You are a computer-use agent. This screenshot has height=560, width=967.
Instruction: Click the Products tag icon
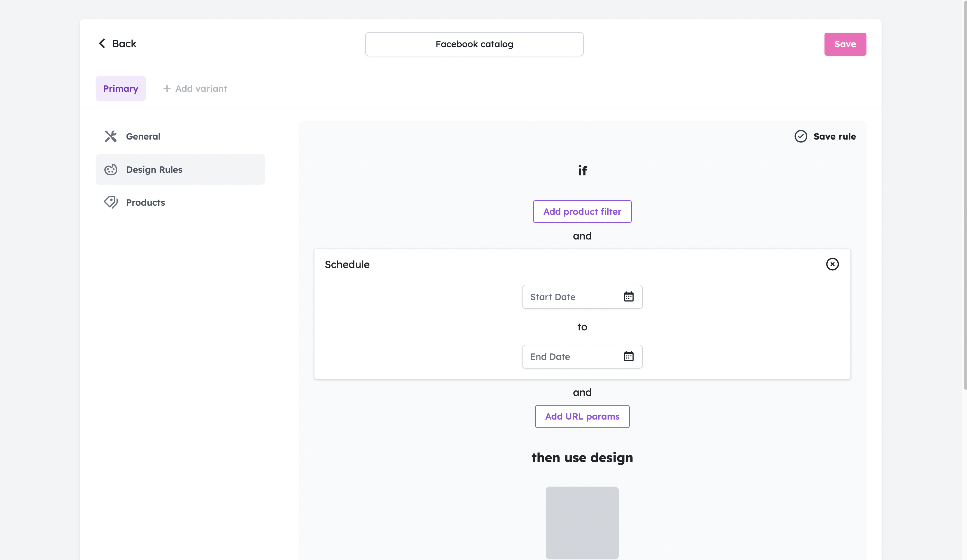click(110, 202)
